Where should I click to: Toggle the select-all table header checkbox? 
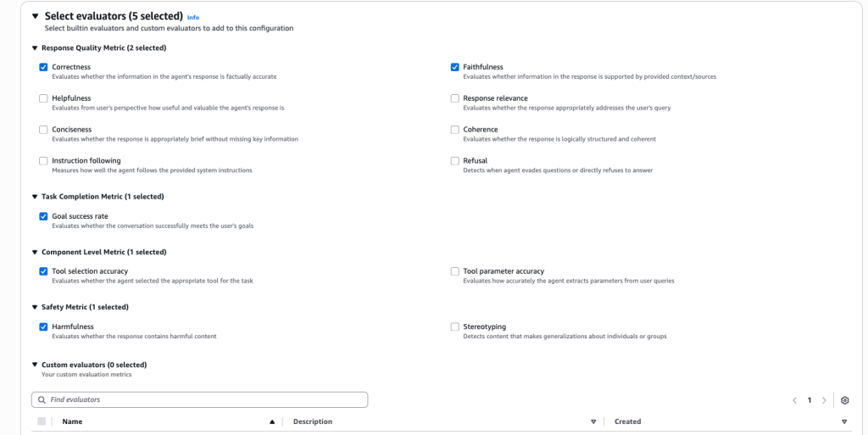click(42, 421)
